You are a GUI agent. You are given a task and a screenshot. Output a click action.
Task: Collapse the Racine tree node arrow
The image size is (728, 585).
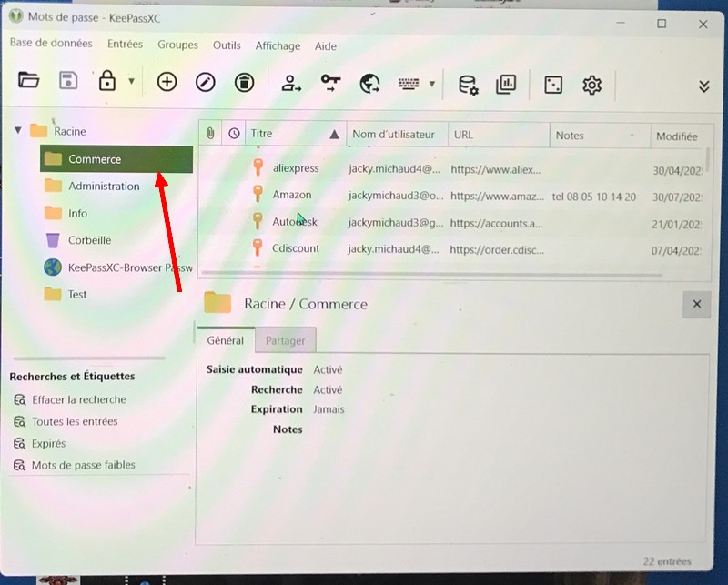(x=18, y=131)
